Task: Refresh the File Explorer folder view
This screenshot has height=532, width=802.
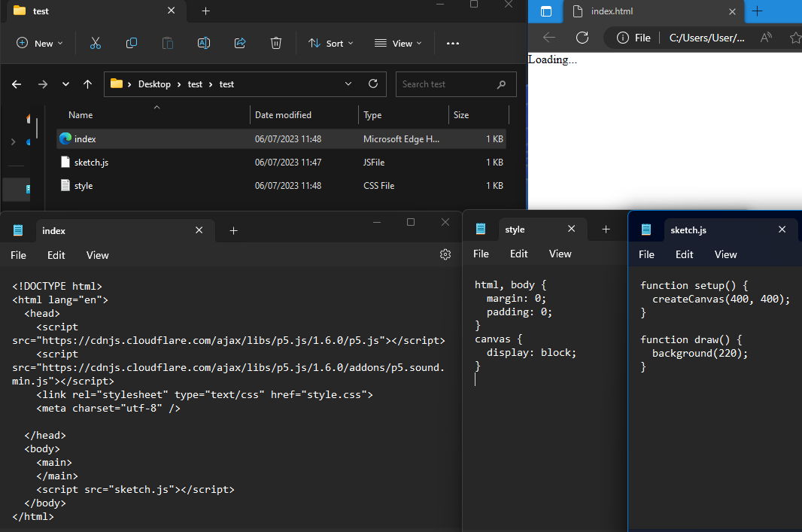Action: click(373, 84)
